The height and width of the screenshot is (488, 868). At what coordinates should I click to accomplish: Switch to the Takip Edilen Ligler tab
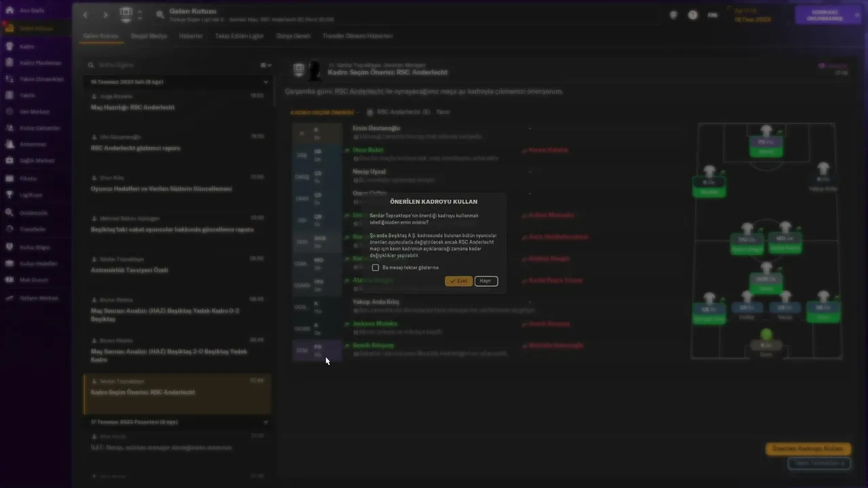(x=240, y=36)
